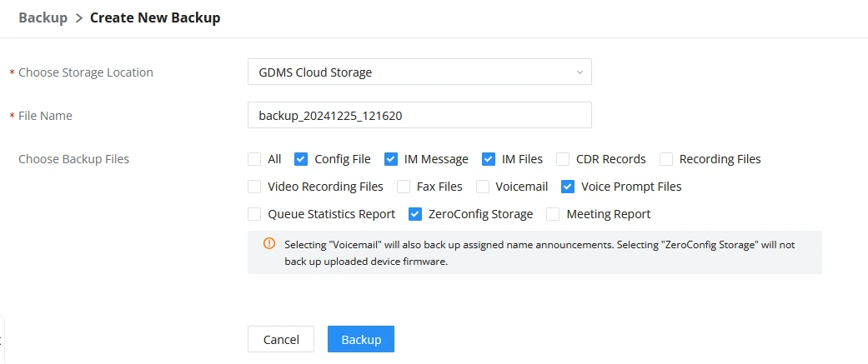This screenshot has height=364, width=868.
Task: Enable the Recording Files checkbox
Action: pos(666,159)
